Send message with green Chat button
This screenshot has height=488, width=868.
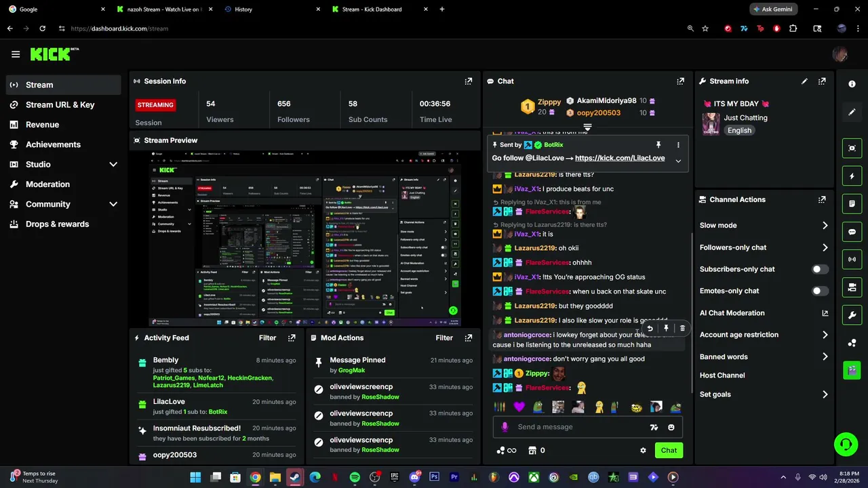pos(669,450)
